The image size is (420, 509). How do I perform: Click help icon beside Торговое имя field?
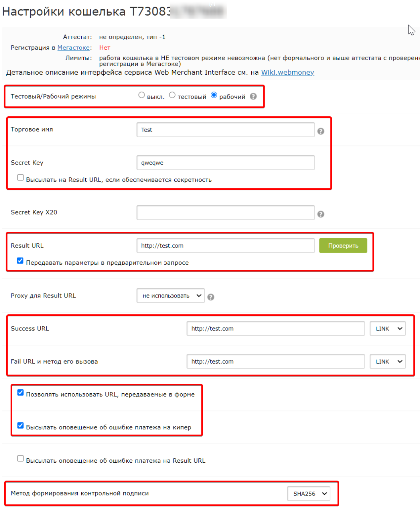[x=320, y=131]
